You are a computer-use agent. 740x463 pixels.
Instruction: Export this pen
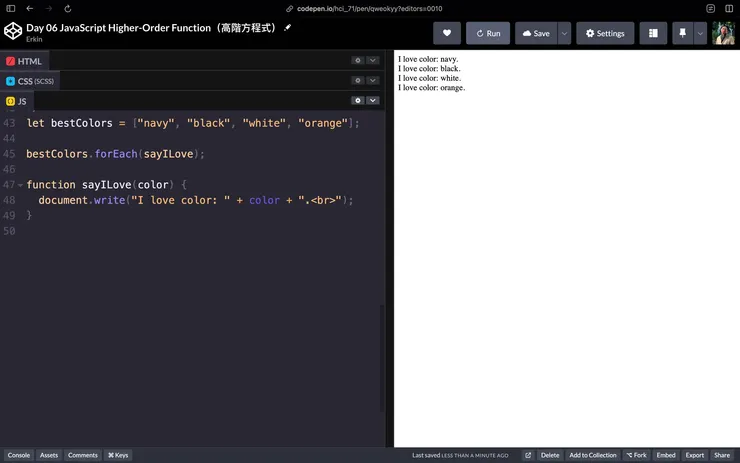point(695,455)
